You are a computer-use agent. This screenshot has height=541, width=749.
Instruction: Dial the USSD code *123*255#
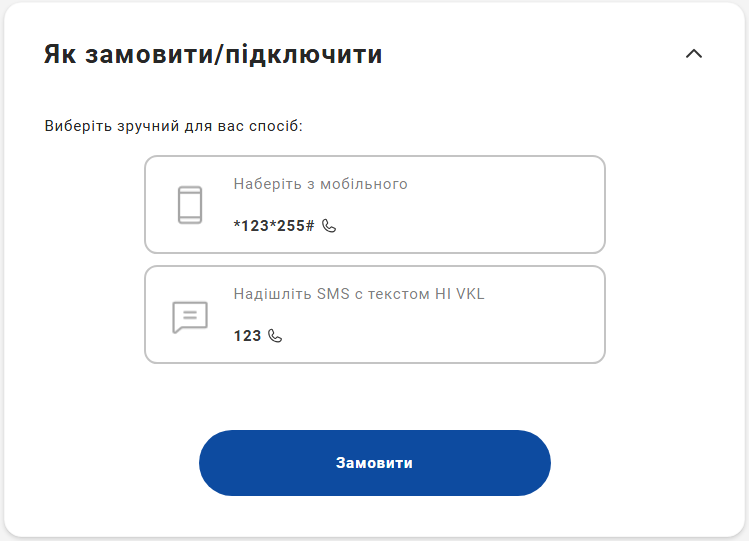274,226
